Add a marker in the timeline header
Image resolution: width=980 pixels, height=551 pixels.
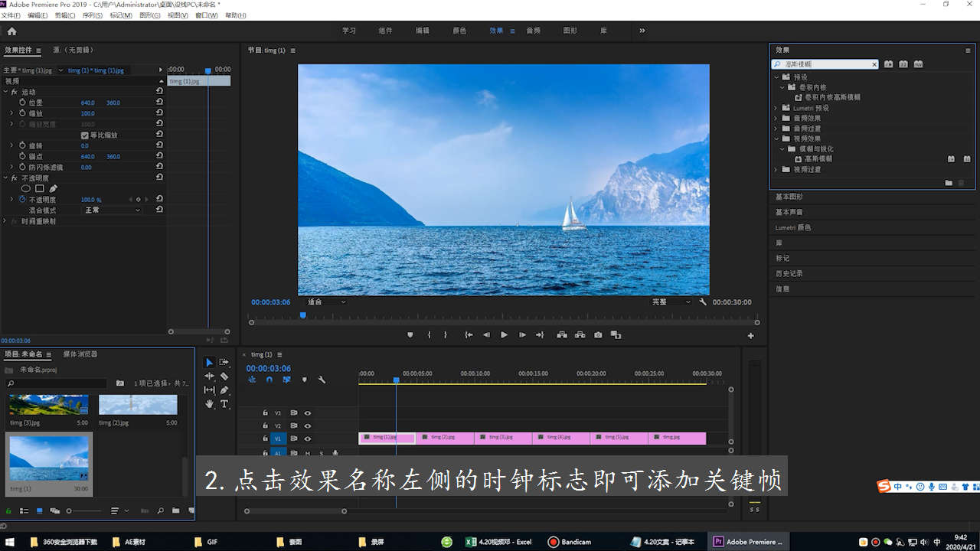304,380
